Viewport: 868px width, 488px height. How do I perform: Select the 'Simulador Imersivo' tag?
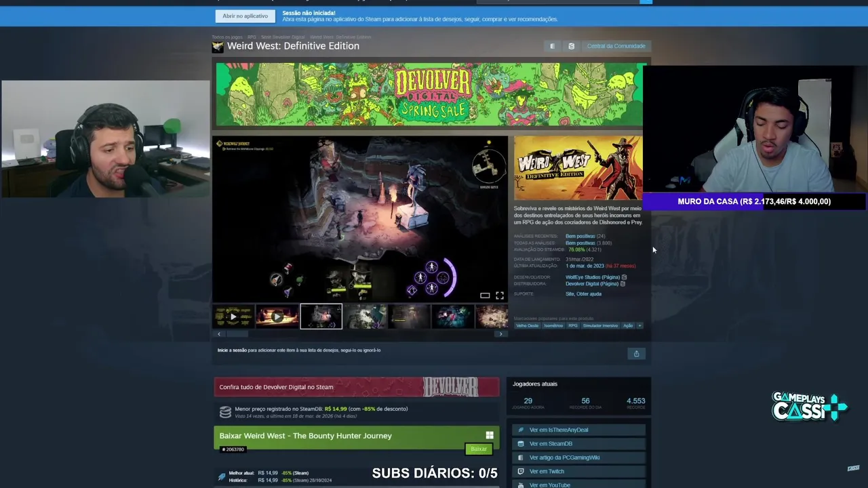600,326
